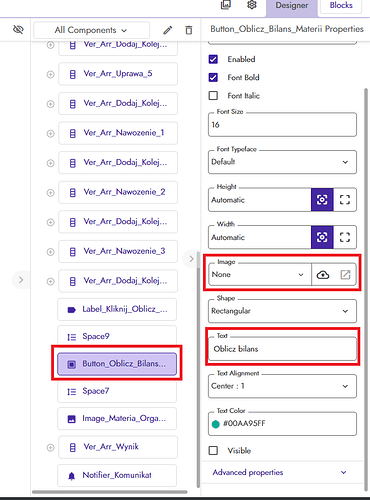Select Ver_Arr_Nawozenie_1 in component tree
Image resolution: width=370 pixels, height=500 pixels.
(x=118, y=133)
